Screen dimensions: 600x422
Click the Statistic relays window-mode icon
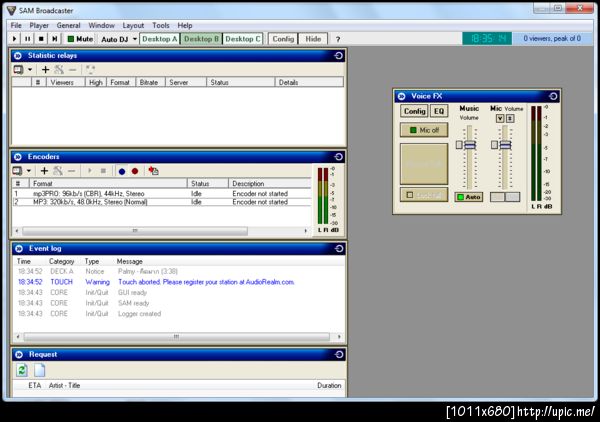(x=338, y=56)
